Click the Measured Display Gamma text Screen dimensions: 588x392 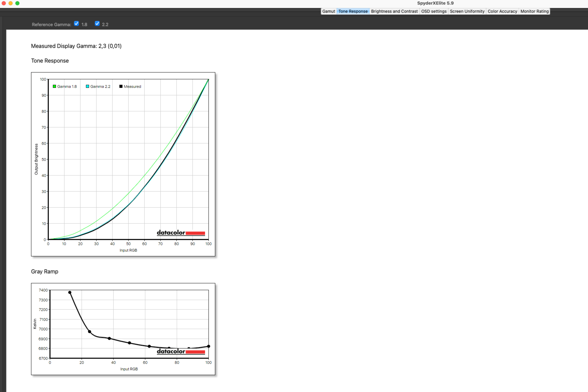76,46
